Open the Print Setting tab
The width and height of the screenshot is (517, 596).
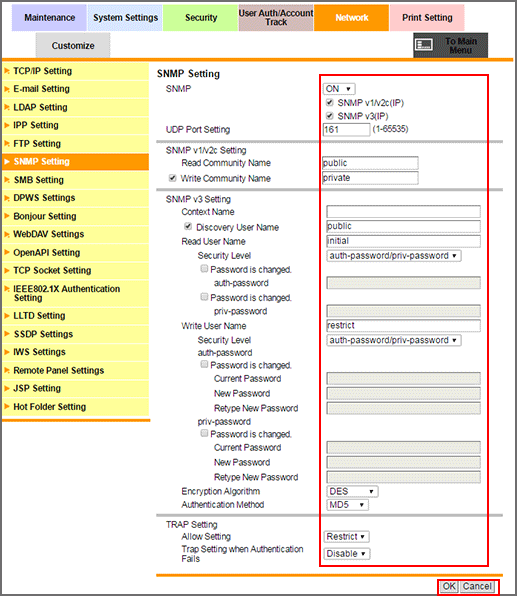(427, 17)
